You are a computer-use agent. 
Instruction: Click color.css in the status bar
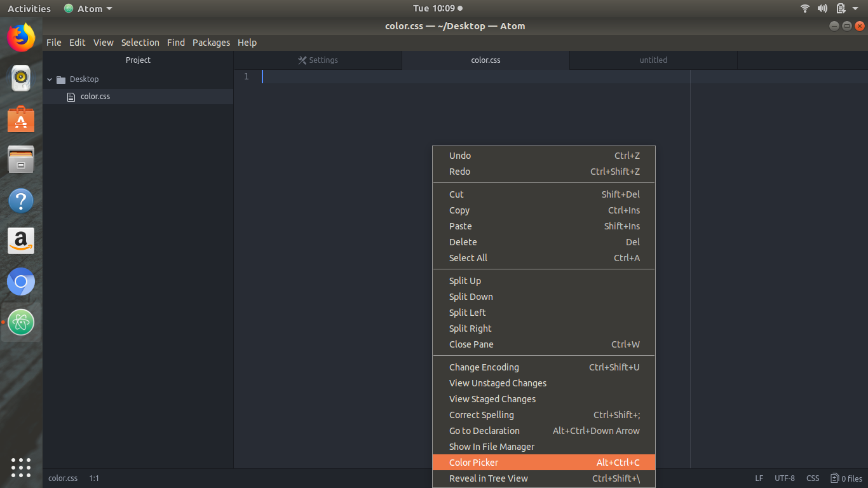point(63,478)
